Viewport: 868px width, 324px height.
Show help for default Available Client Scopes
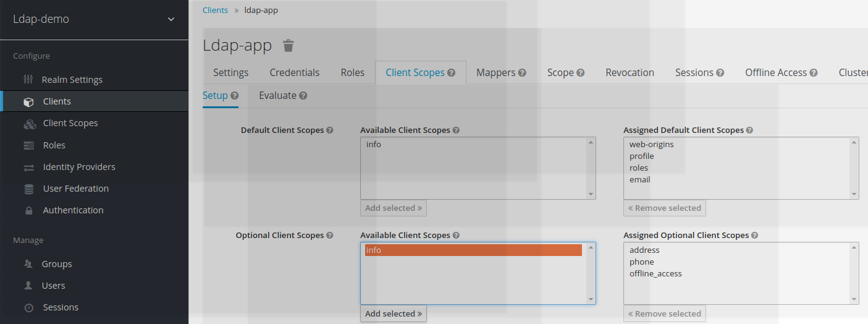point(456,130)
